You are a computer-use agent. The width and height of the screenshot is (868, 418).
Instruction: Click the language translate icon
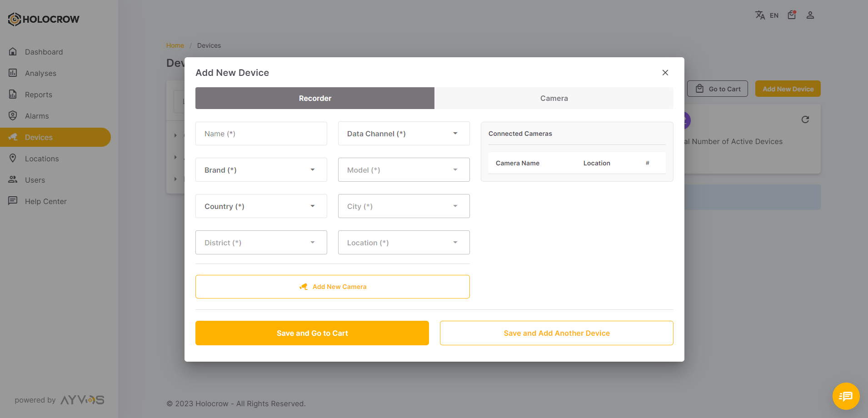click(x=760, y=15)
